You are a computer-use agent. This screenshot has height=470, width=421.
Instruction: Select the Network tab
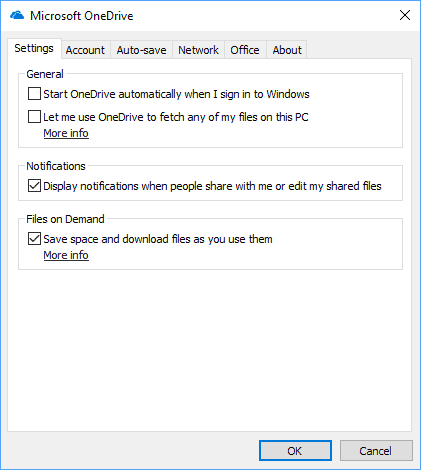pos(198,50)
